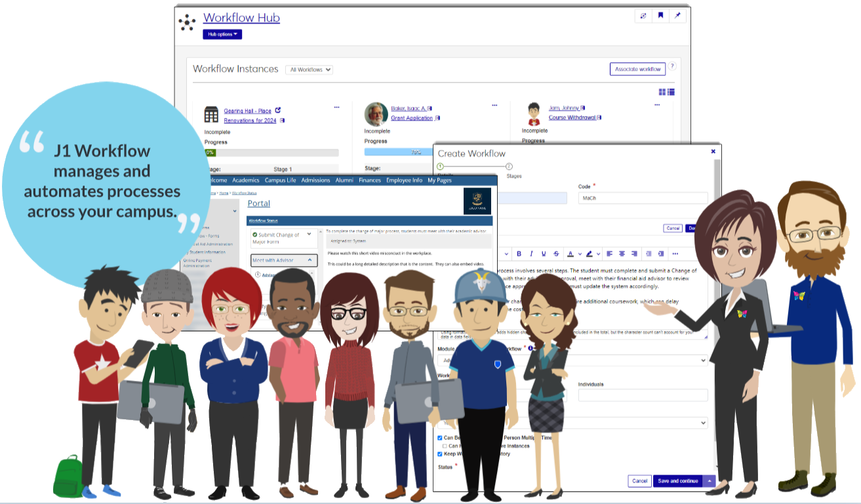Toggle the Keep Workflow History checkbox
861x504 pixels.
coord(440,454)
